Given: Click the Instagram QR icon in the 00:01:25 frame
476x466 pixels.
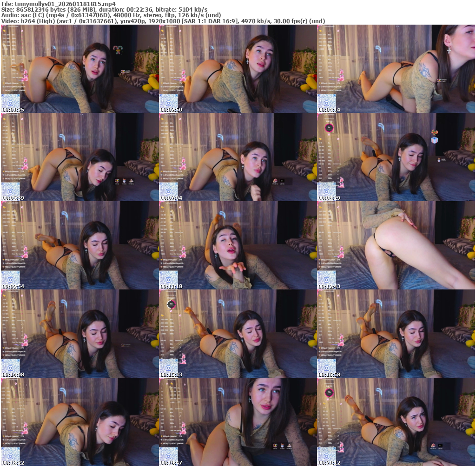Looking at the screenshot, I should pyautogui.click(x=10, y=102).
